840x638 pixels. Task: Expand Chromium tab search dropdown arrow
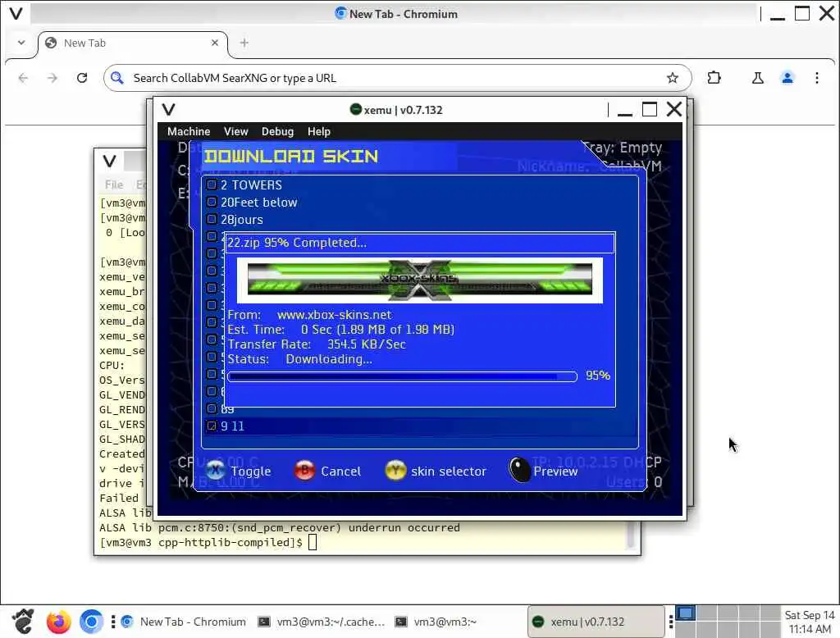click(21, 43)
